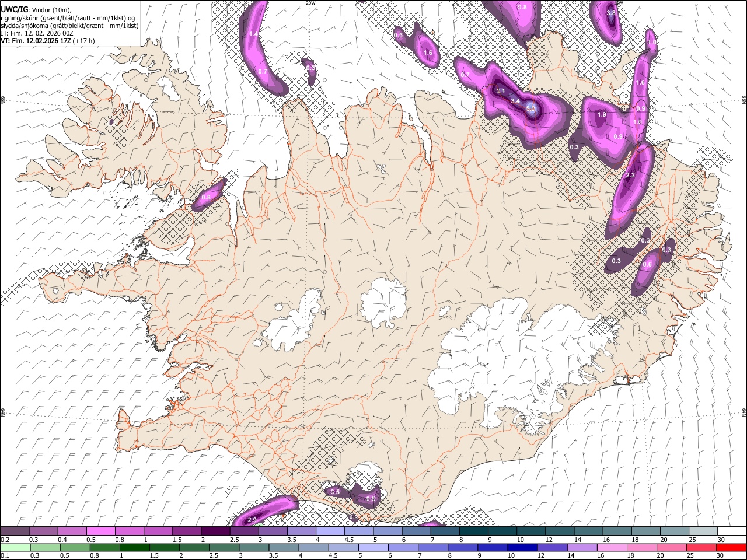
Task: Select the deep blue swatch labeled 10 in the bottom row
Action: click(522, 547)
